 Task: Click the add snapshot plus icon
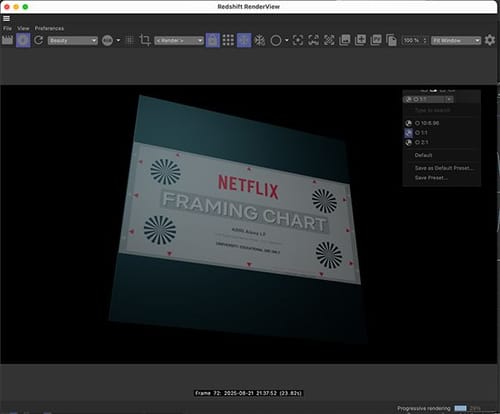point(360,40)
